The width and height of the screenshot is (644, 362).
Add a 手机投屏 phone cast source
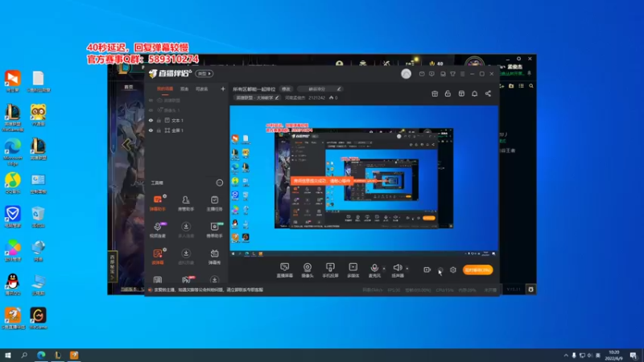(x=330, y=270)
